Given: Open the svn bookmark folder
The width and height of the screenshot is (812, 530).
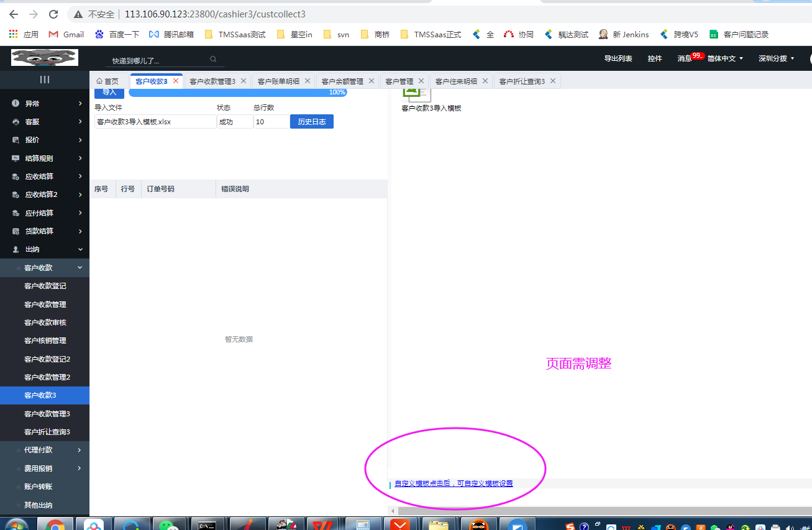Looking at the screenshot, I should pos(336,34).
